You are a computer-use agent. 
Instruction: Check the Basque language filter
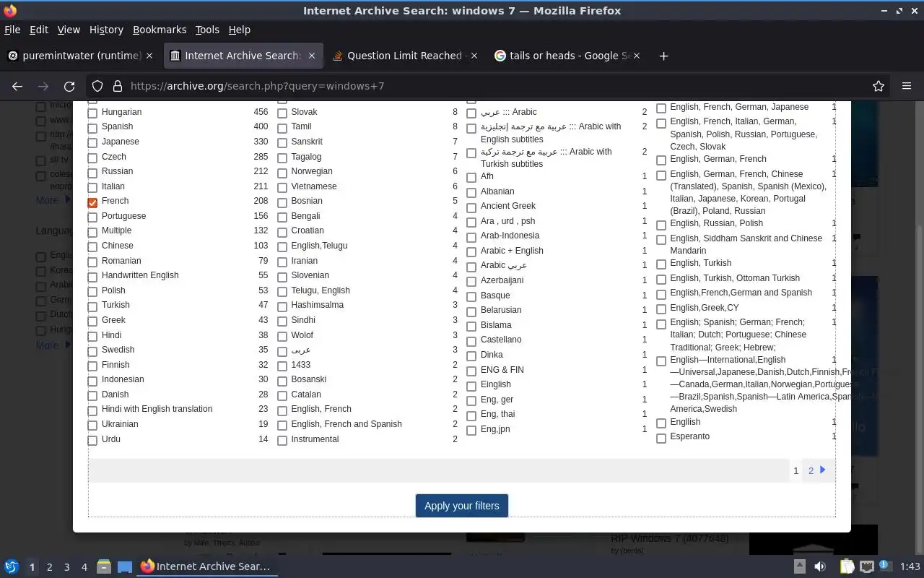[x=471, y=297]
